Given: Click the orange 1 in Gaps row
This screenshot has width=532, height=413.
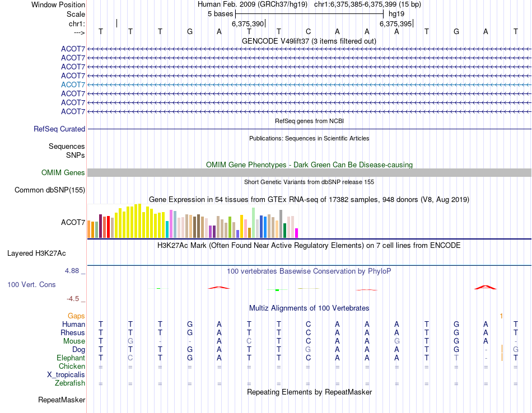Looking at the screenshot, I should tap(501, 316).
